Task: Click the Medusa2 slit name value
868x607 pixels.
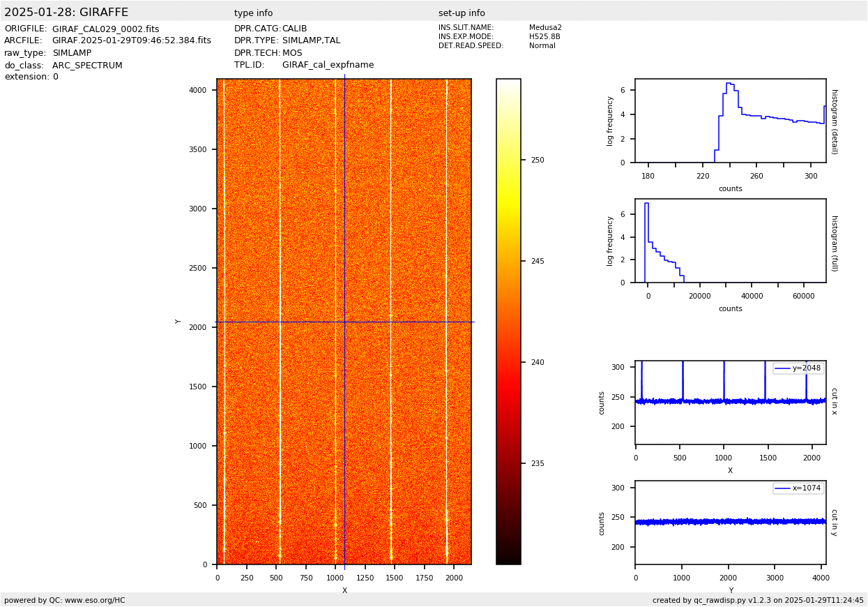Action: click(x=545, y=28)
